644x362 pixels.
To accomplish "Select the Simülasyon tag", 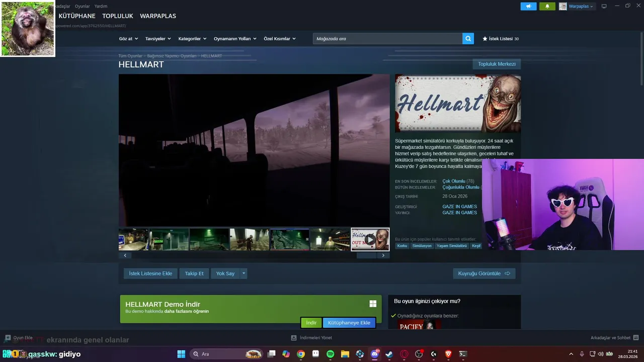I will coord(422,246).
